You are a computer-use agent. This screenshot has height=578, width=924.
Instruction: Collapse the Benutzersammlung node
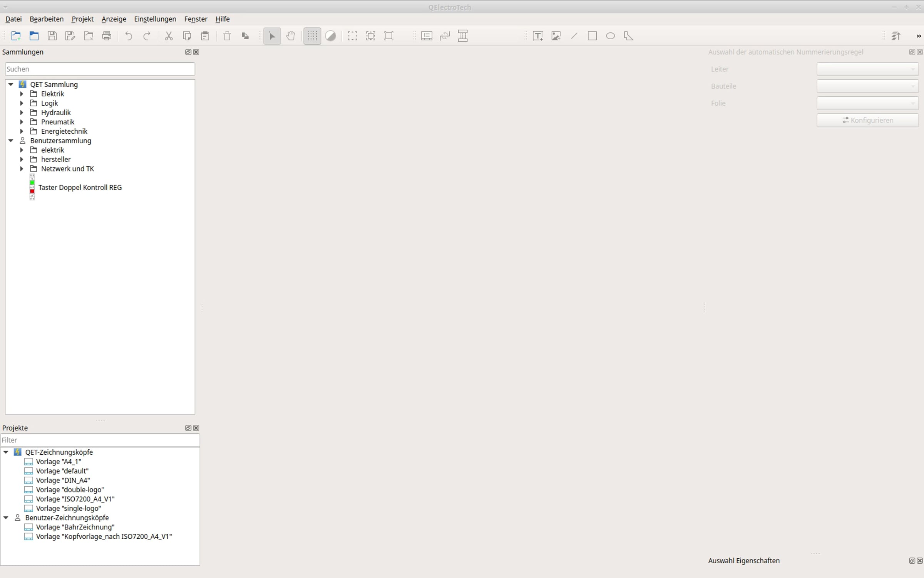(11, 141)
